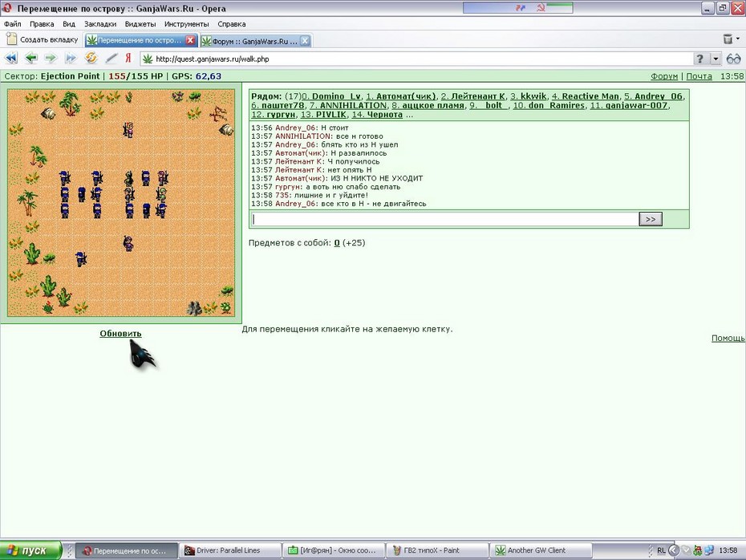
Task: Open the Файл menu
Action: coord(12,24)
